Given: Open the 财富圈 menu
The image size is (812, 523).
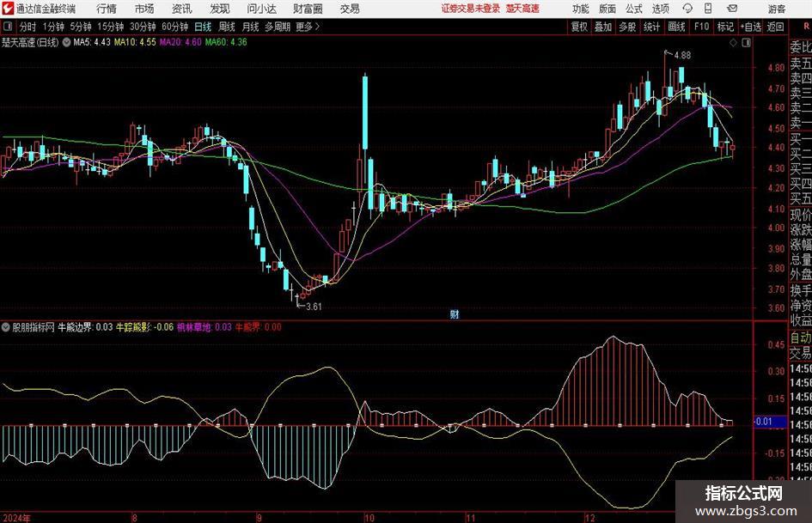Looking at the screenshot, I should (x=308, y=9).
